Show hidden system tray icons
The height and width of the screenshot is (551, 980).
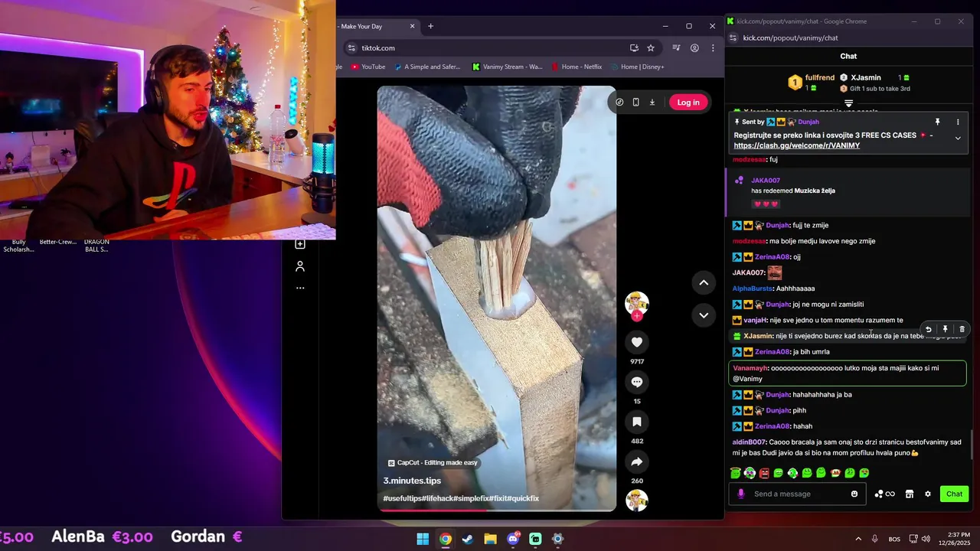[x=857, y=539]
